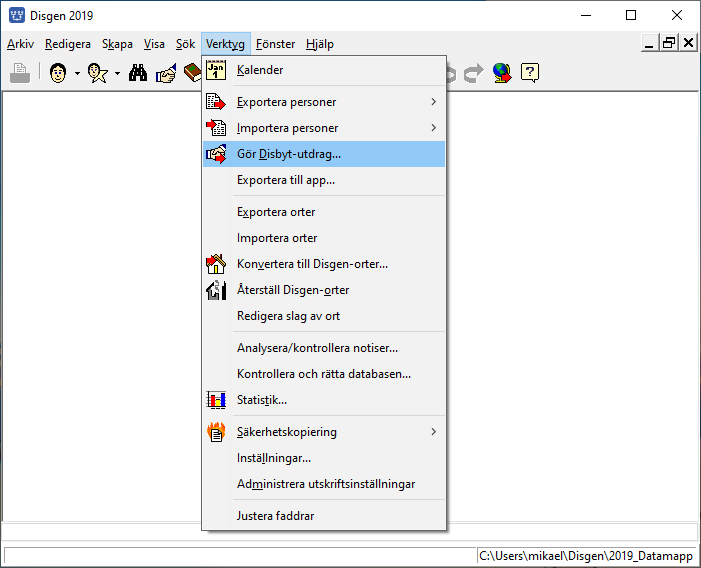Click the question mark help icon
The width and height of the screenshot is (701, 568).
pyautogui.click(x=530, y=73)
